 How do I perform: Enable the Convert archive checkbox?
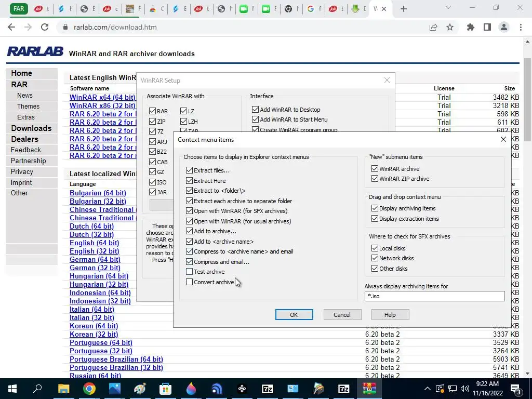189,282
